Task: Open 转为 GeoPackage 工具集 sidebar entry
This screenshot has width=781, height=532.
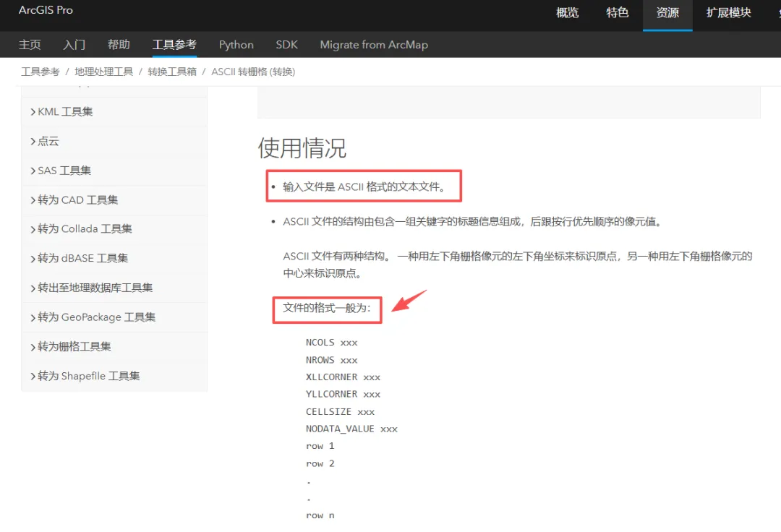Action: pos(97,317)
